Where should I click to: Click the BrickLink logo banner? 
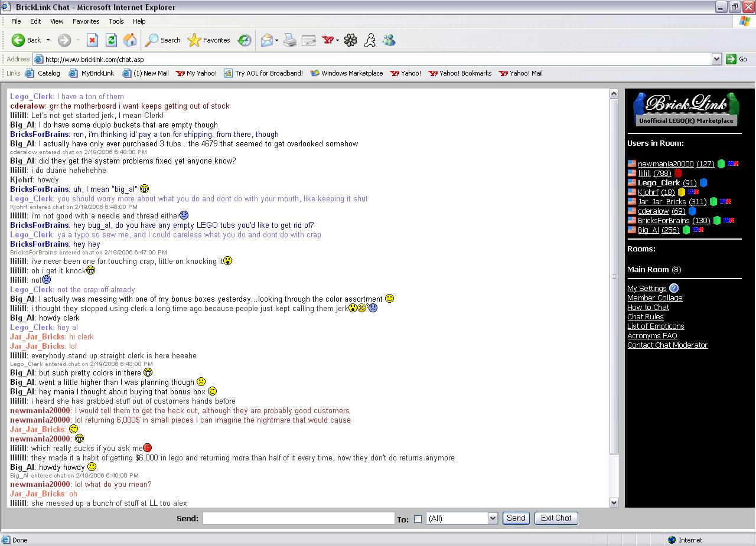click(x=686, y=109)
